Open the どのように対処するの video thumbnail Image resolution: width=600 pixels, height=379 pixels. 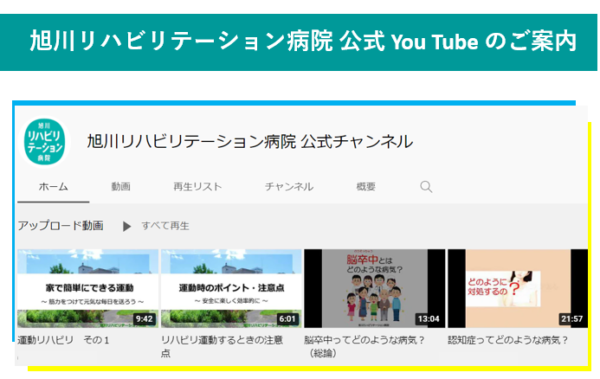(x=518, y=289)
